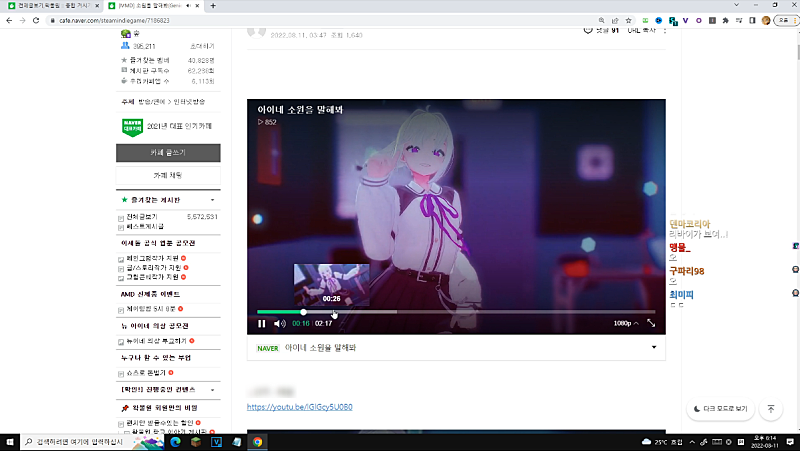Collapse the 즐겨찾는 게시판 section arrow
Viewport: 800px width, 451px height.
[213, 200]
